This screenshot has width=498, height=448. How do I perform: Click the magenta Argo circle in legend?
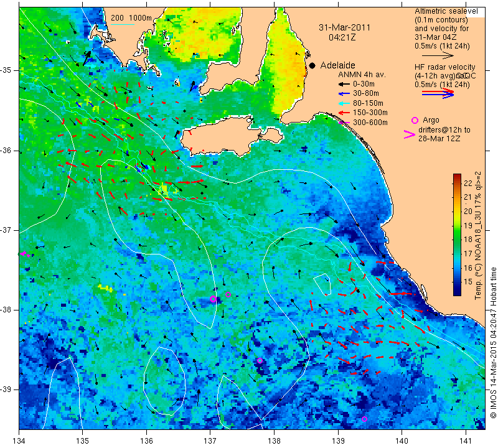[415, 120]
